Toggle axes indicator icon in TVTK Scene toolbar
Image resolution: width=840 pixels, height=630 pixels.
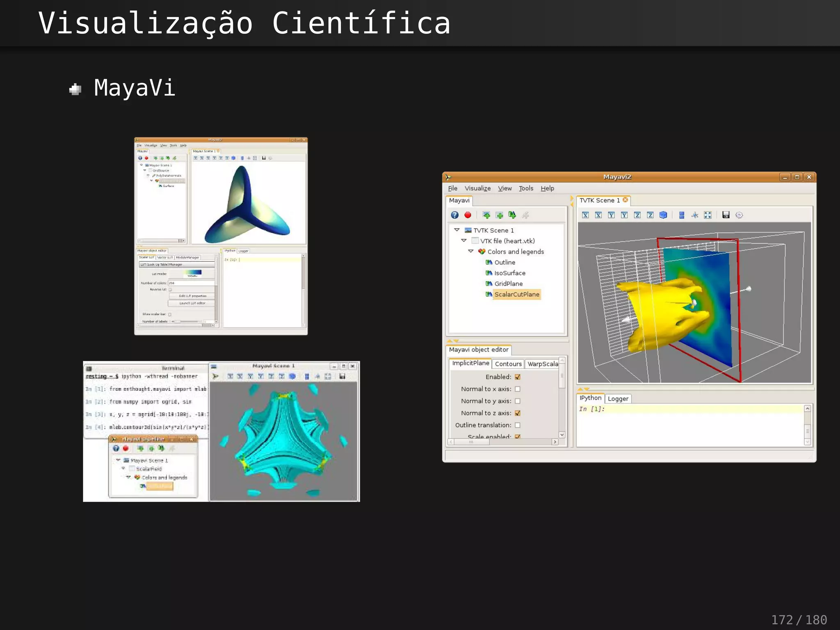click(695, 215)
